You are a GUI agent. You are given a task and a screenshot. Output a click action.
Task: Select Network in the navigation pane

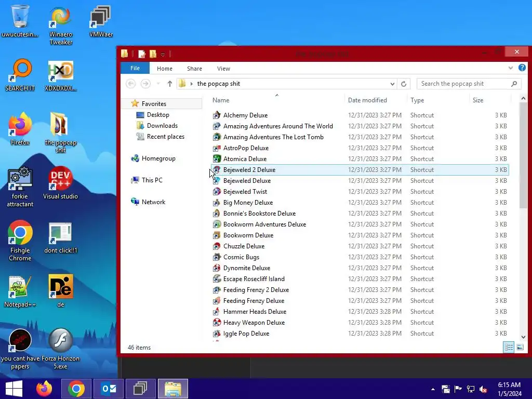pos(153,202)
